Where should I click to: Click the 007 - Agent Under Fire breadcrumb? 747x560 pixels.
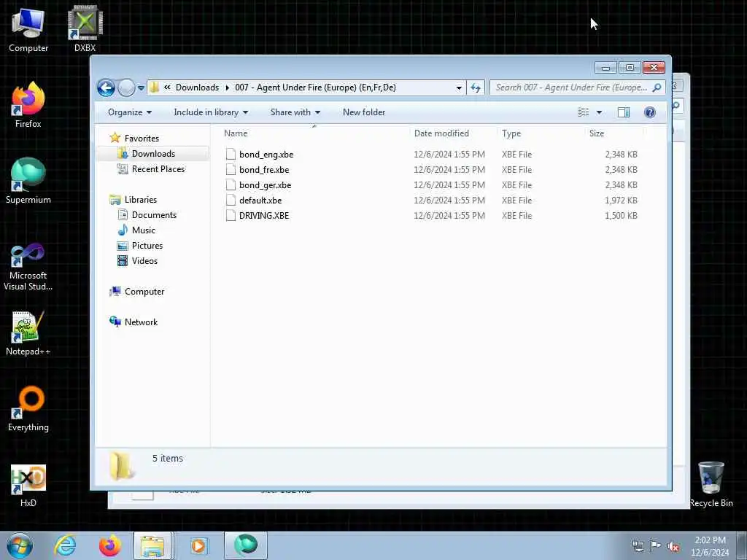point(315,87)
